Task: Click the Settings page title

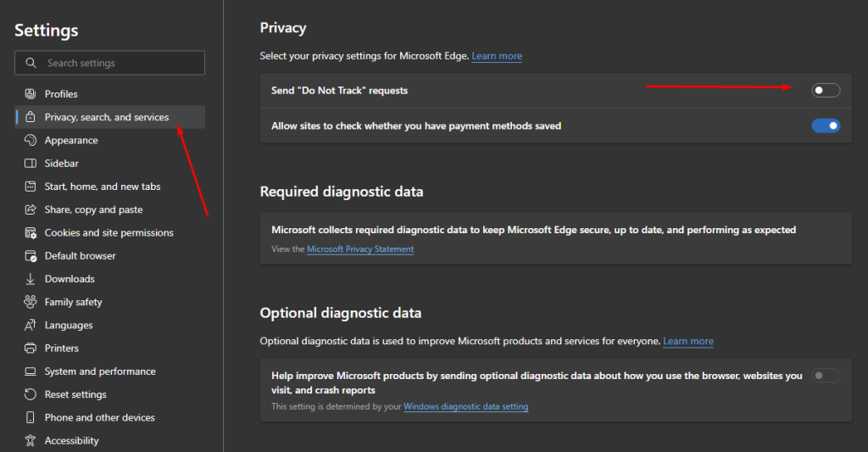Action: (x=47, y=31)
